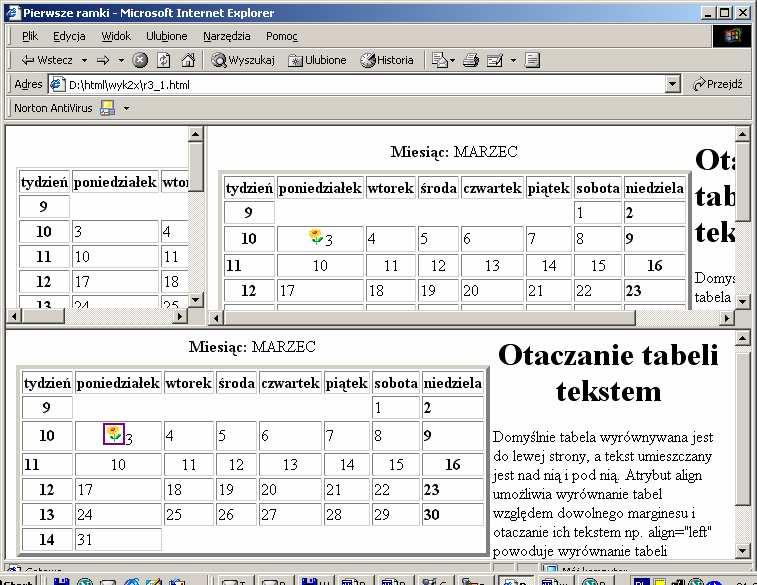Viewport: 757px width, 585px height.
Task: Click the top-right frame horizontal scrollbar thumb
Action: tap(429, 318)
